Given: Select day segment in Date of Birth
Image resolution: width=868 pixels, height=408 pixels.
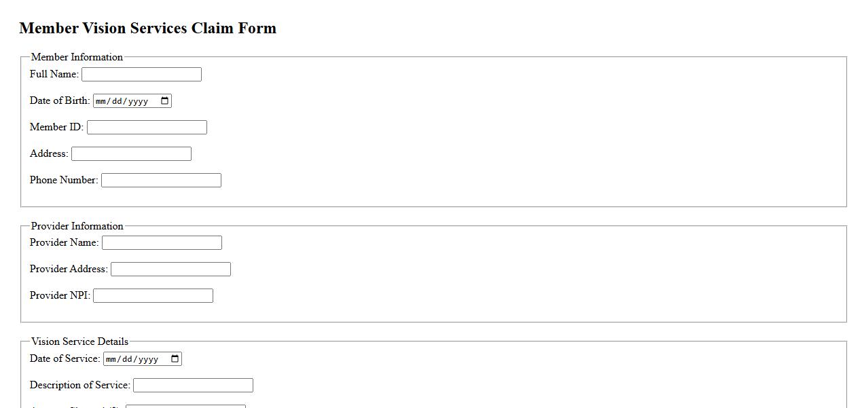Looking at the screenshot, I should [x=116, y=102].
